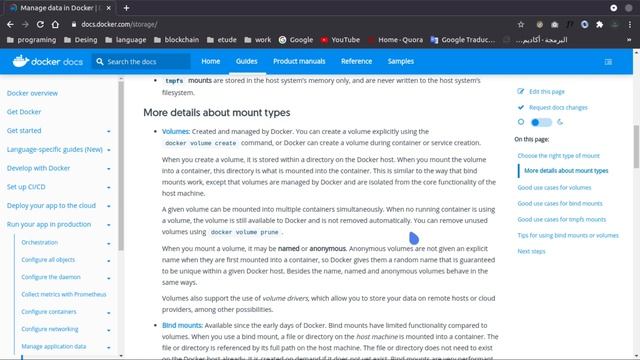Click the sidebar navigation scrollbar thumb
The height and width of the screenshot is (360, 640).
(121, 165)
